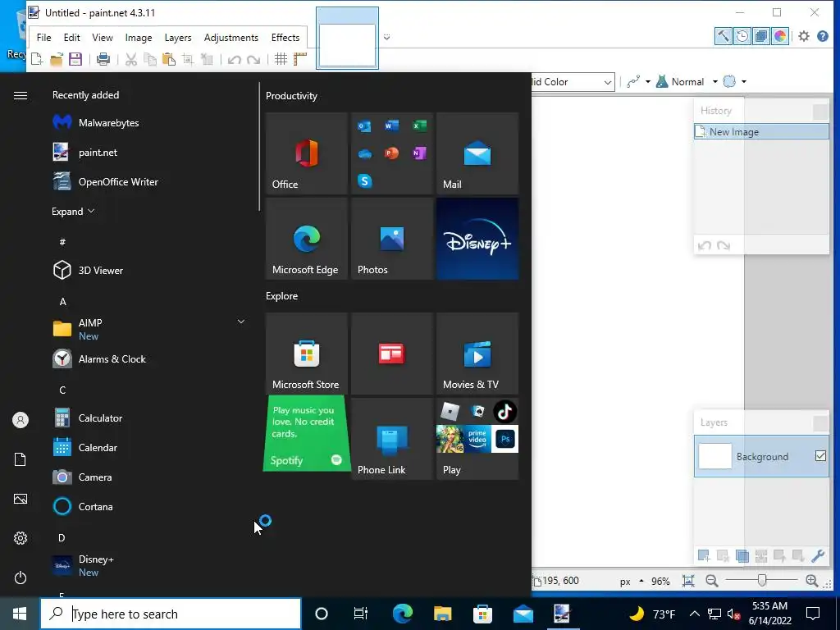Click the Crop to Selection icon
Viewport: 840px width, 630px height.
click(188, 59)
